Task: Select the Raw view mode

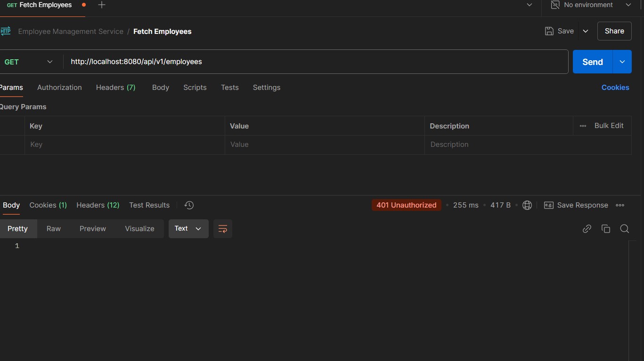Action: 54,229
